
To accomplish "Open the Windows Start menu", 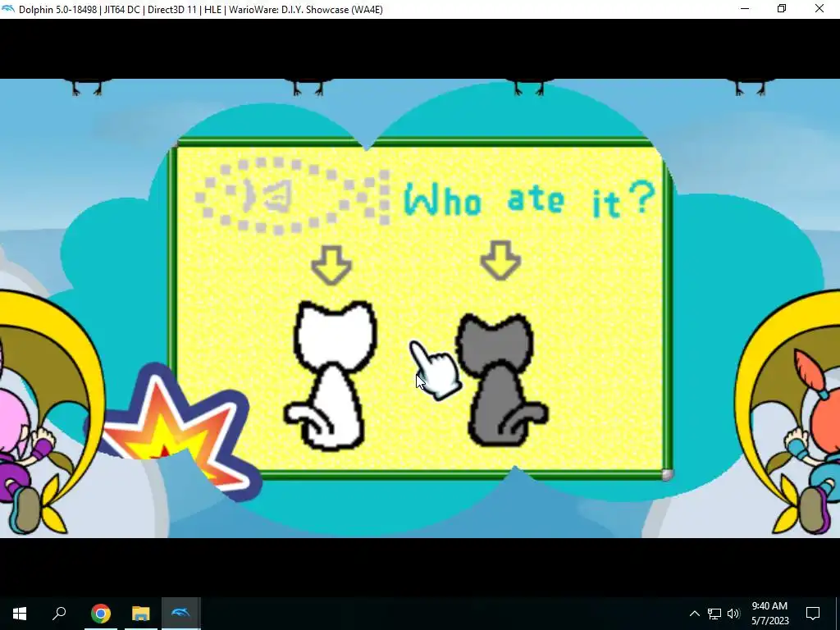I will (x=20, y=614).
